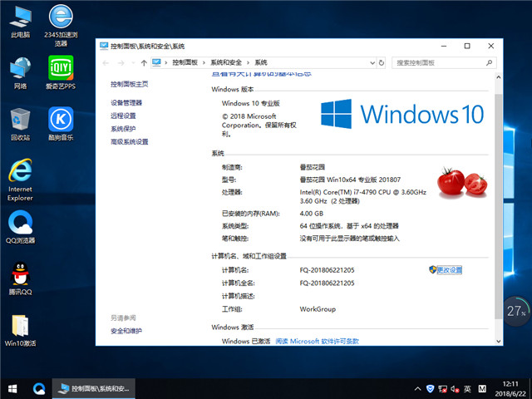Expand the chevron before 控制面板 breadcrumb
The image size is (532, 399).
point(166,63)
